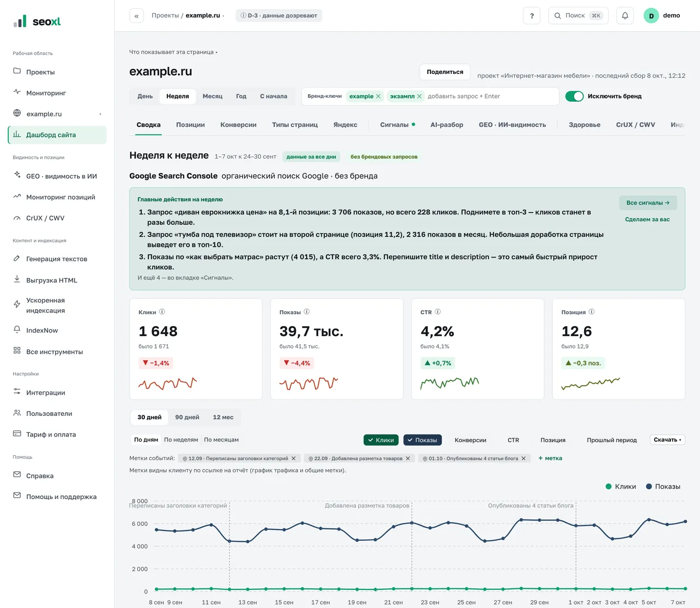The image size is (700, 608).
Task: Open Генерация текстов pencil item
Action: pos(57,259)
